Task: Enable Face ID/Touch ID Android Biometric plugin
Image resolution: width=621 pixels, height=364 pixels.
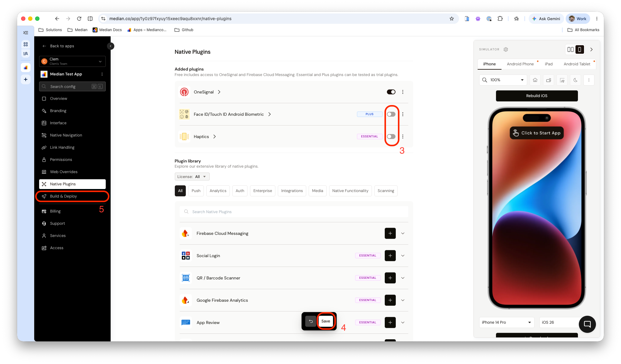Action: pos(391,114)
